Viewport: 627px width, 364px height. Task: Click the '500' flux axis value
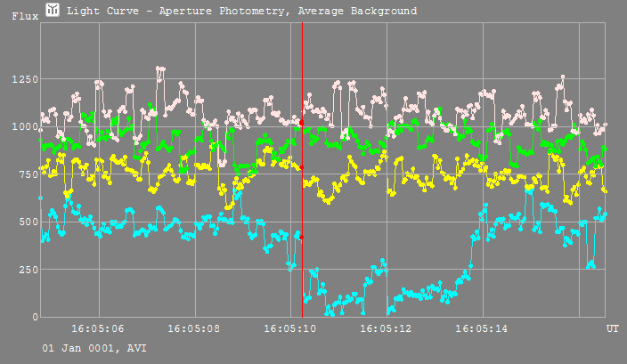point(28,222)
